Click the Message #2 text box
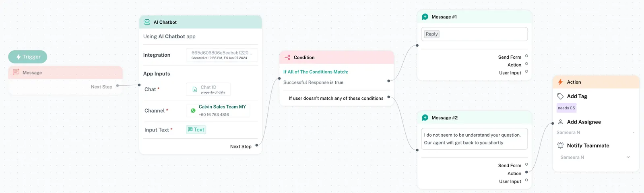The height and width of the screenshot is (193, 644). tap(474, 139)
